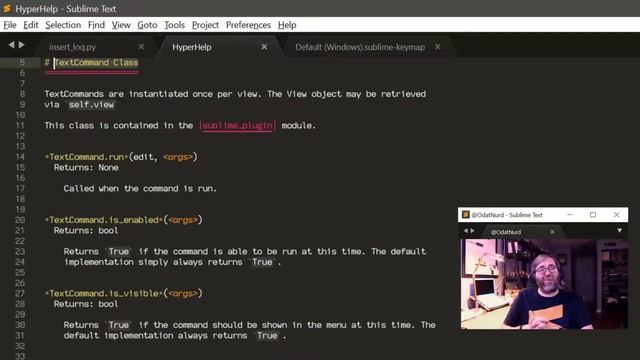Close the Default (Windows).sublime-keymap tab

click(x=438, y=47)
